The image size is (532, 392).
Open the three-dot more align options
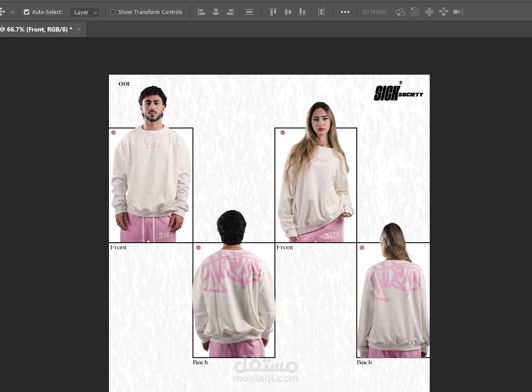pos(345,12)
